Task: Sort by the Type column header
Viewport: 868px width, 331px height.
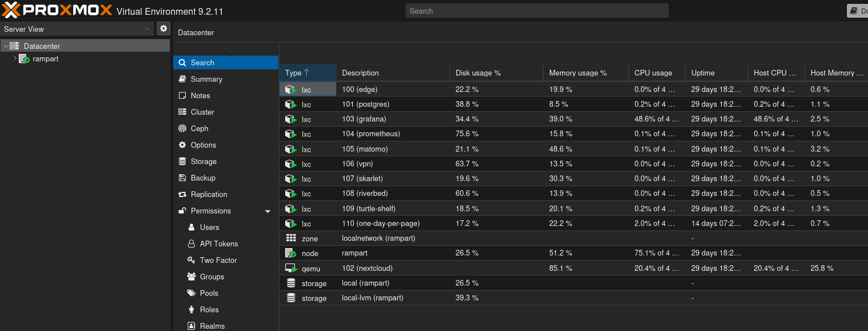Action: pos(307,73)
